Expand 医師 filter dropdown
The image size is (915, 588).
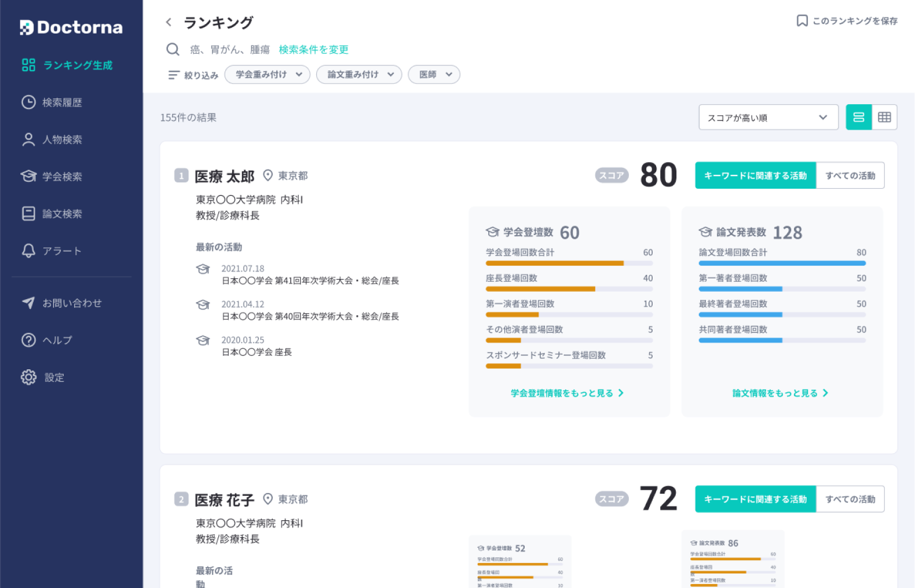tap(434, 75)
